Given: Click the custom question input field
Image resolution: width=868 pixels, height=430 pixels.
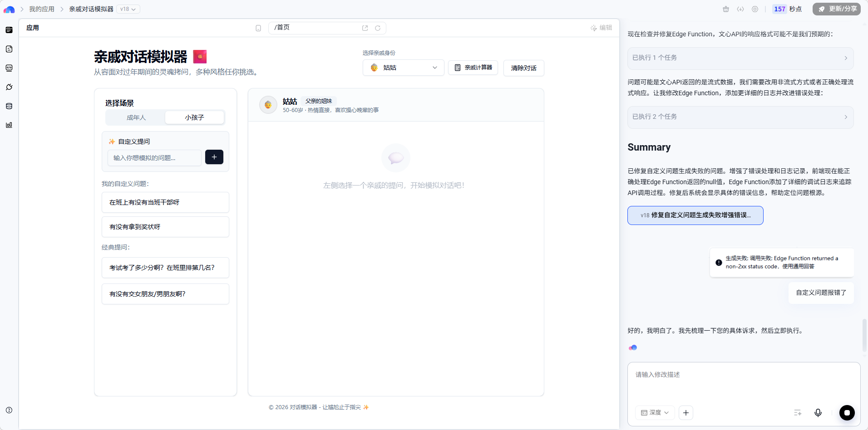Looking at the screenshot, I should [x=154, y=158].
